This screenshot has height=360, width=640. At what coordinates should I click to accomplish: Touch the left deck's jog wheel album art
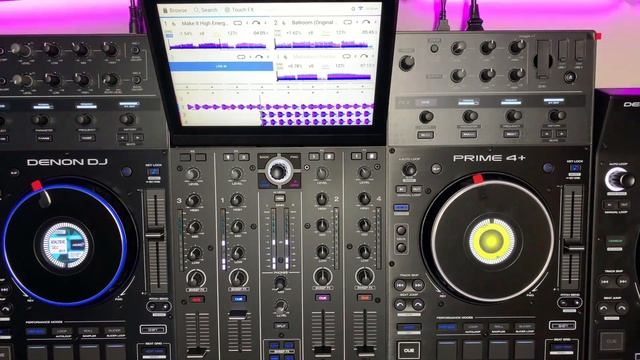point(65,245)
